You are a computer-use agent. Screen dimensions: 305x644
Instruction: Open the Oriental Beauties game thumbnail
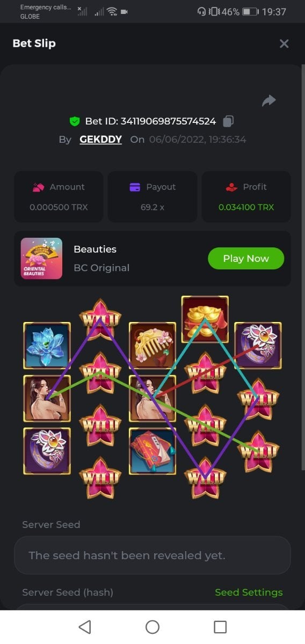click(41, 259)
